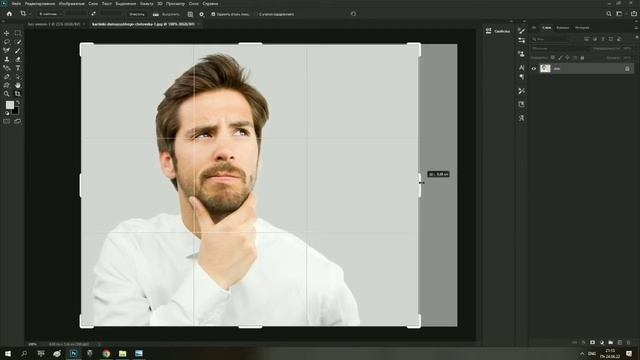Click the share image icon
Viewport: 640px width, 360px height.
(x=633, y=14)
